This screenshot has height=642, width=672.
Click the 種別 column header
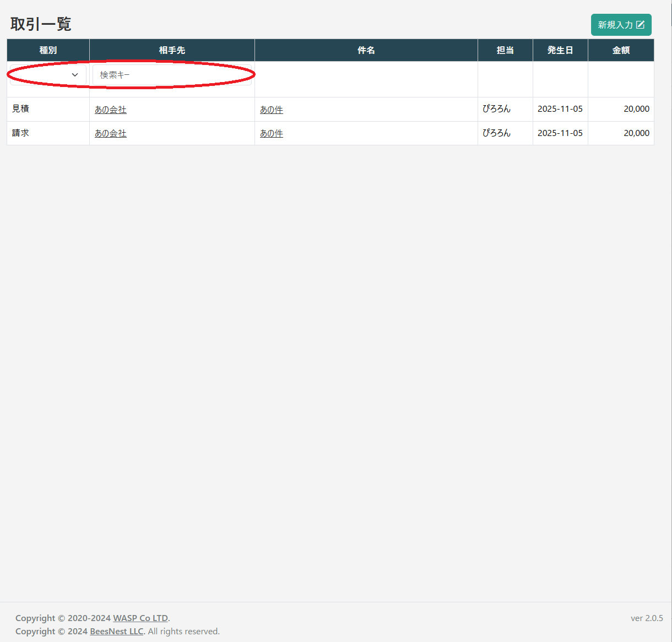(48, 50)
